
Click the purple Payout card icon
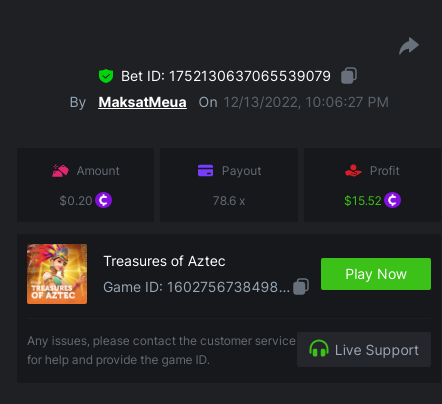[205, 170]
